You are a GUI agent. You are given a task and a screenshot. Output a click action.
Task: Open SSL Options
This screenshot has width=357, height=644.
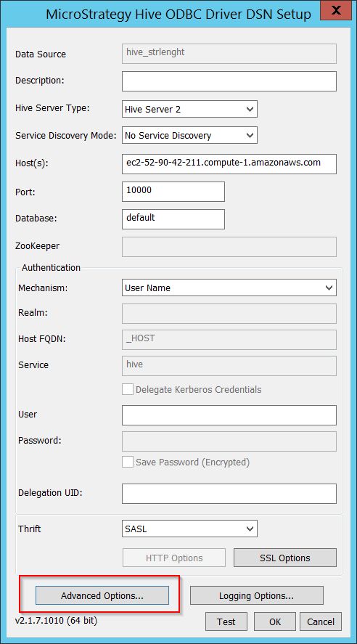[285, 558]
